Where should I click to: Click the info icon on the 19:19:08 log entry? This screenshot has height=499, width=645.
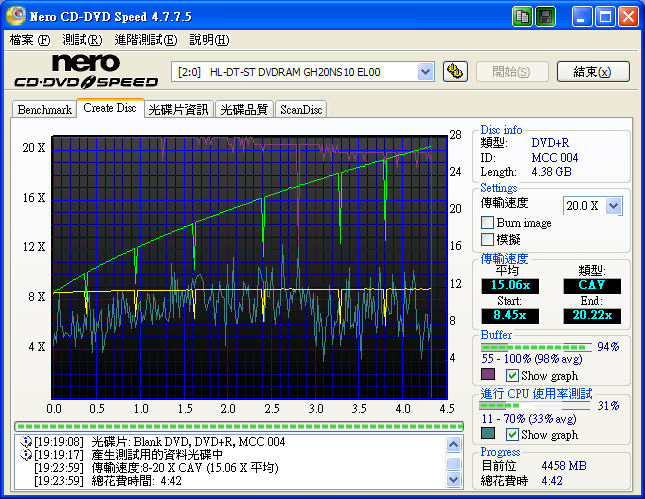25,441
